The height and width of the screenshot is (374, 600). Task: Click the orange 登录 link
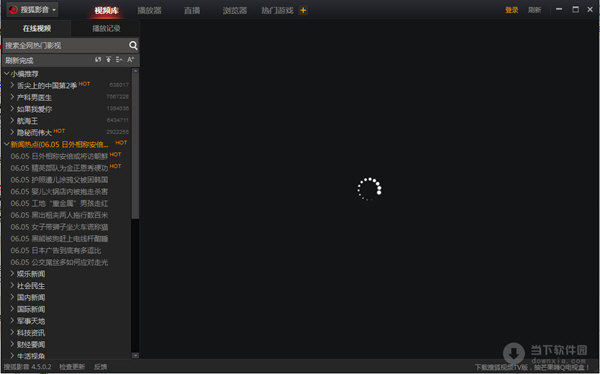(x=512, y=10)
